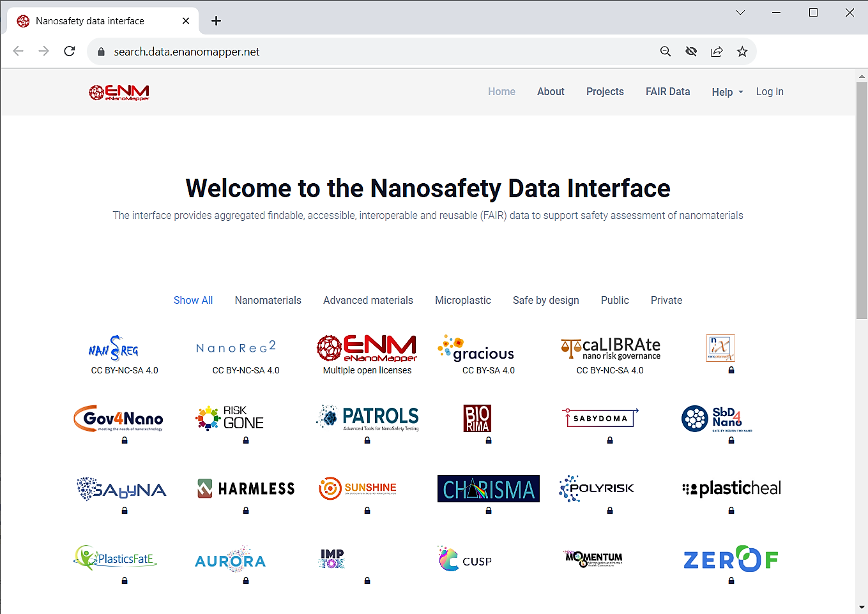Open the About page

551,92
